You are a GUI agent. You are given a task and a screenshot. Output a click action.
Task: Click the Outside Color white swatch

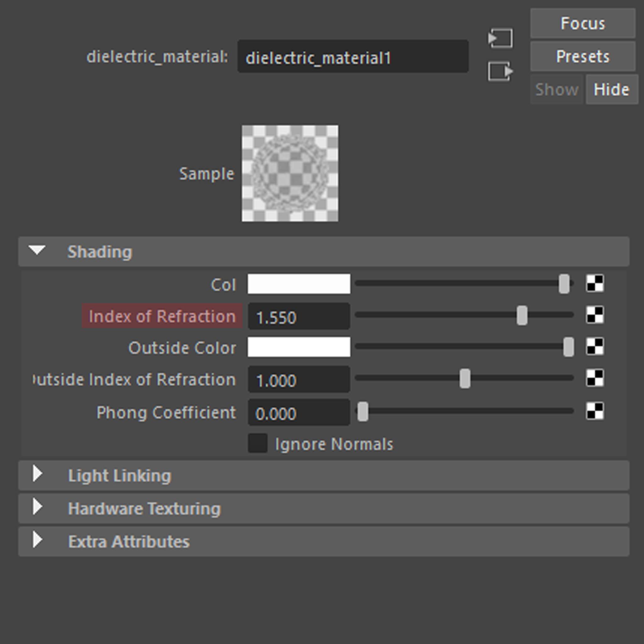coord(299,347)
